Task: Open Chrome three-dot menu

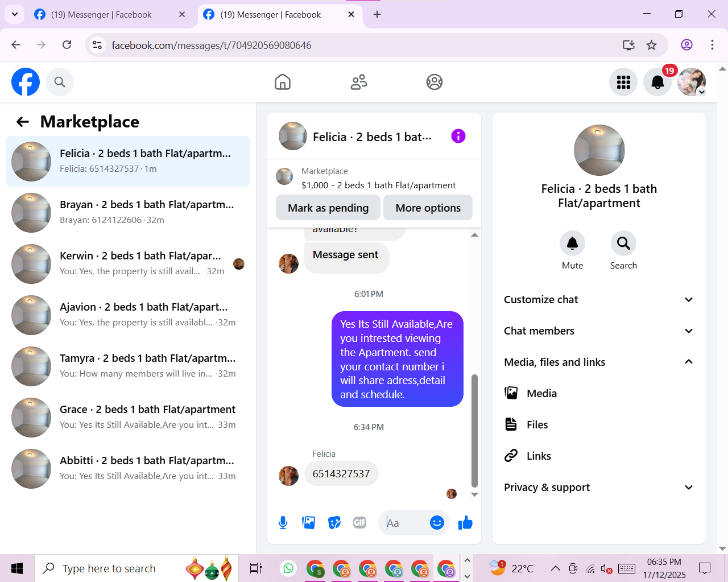Action: pyautogui.click(x=712, y=45)
